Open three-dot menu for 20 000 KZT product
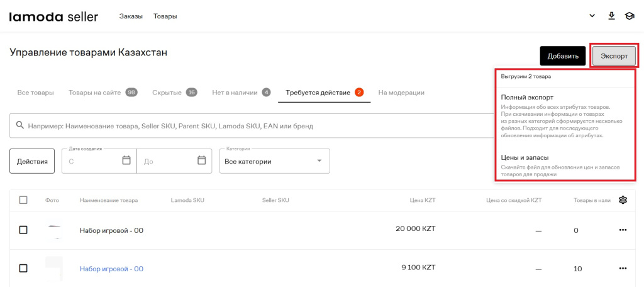 pos(623,230)
